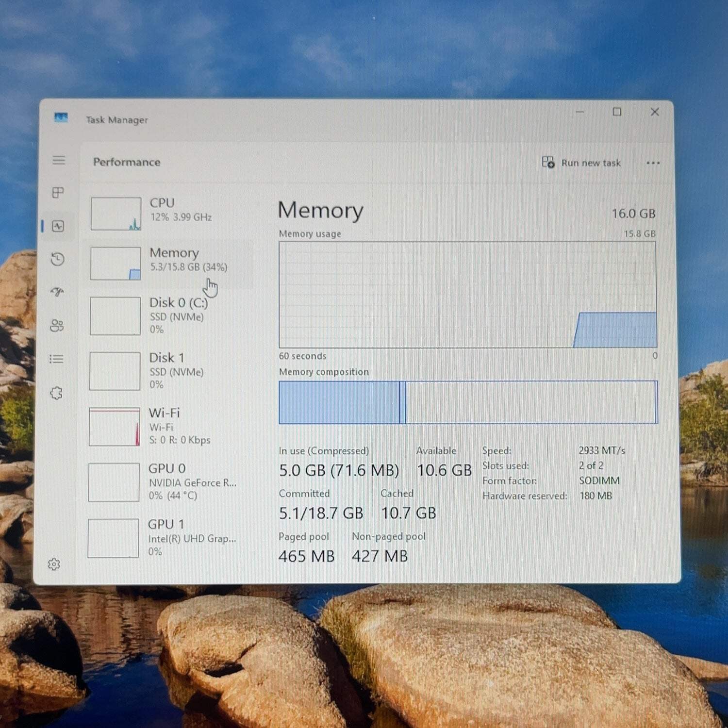Close the Task Manager window
The height and width of the screenshot is (728, 728).
tap(655, 112)
